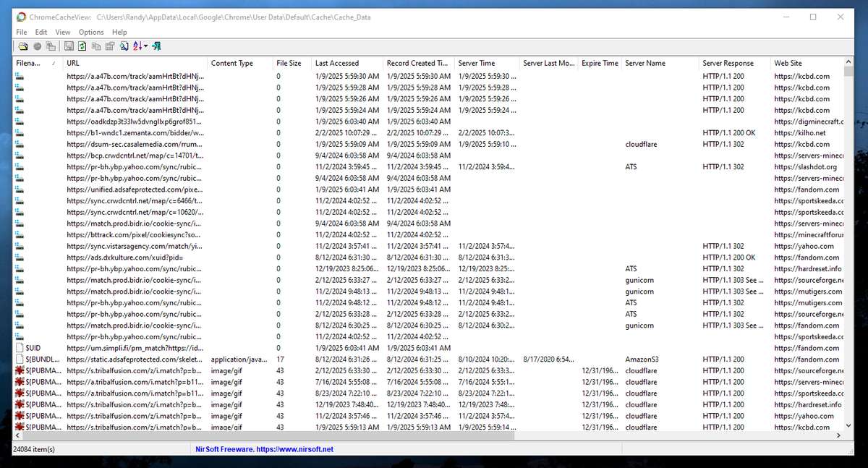Sort by the Server Last Modified column header
This screenshot has height=468, width=868.
coord(549,64)
